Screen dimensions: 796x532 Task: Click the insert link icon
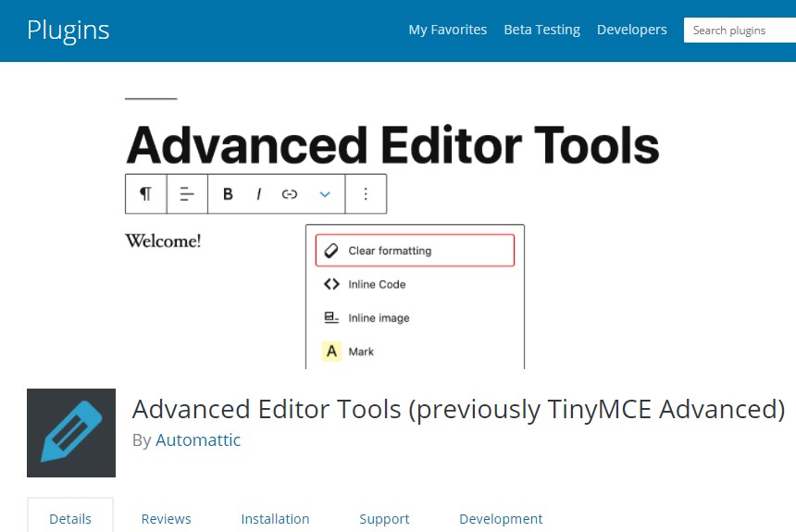click(x=290, y=193)
